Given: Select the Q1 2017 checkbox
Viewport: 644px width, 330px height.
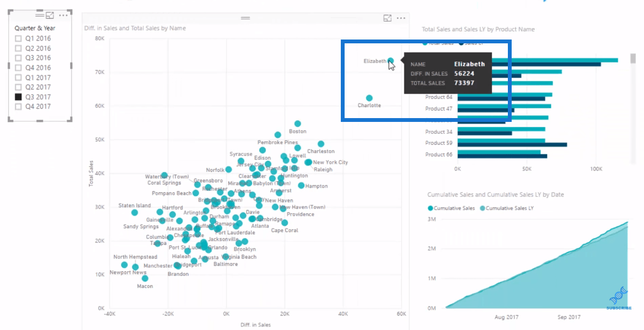Looking at the screenshot, I should coord(19,78).
